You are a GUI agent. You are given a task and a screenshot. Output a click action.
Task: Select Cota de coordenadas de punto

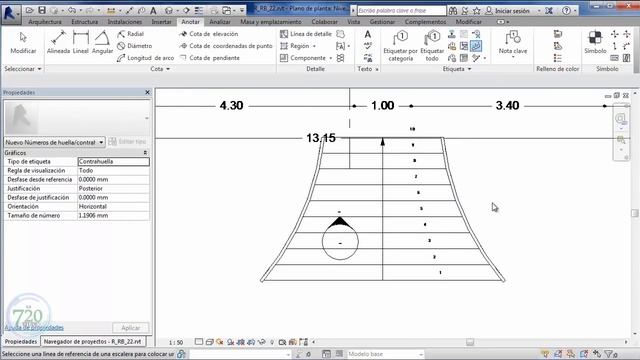(x=226, y=46)
